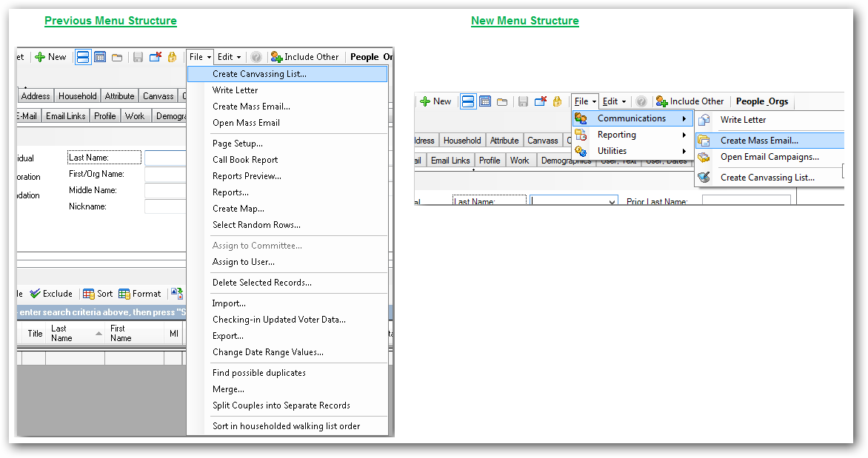Click Sort icon in the results toolbar

tap(89, 294)
